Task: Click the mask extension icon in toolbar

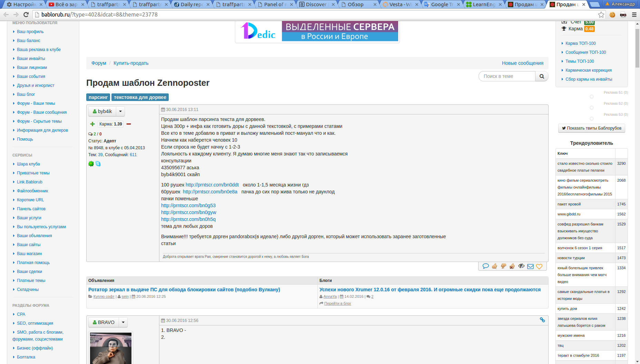Action: coord(623,14)
